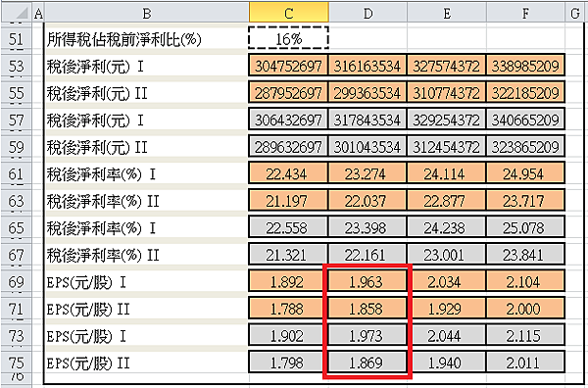Click cell value 317843534
Screen dimensions: 588x388
coord(367,120)
